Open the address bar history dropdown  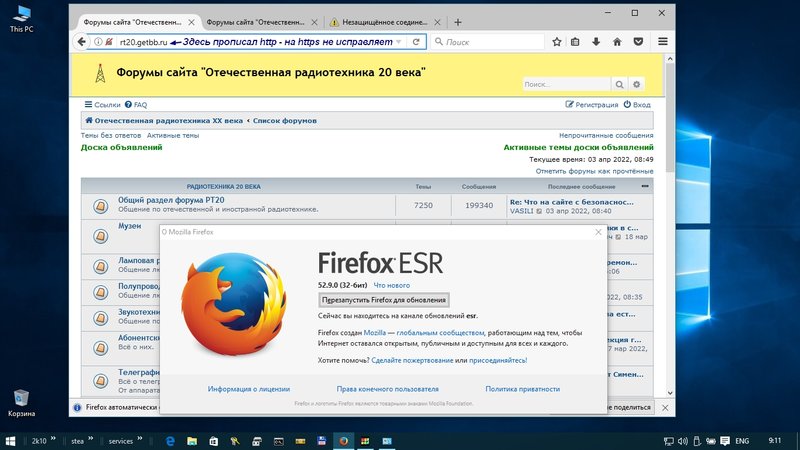point(398,42)
